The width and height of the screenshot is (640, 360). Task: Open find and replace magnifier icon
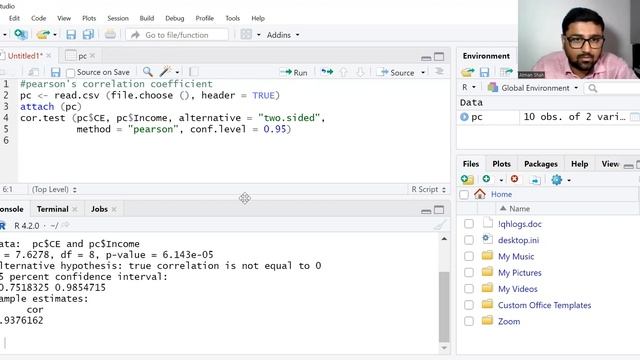pos(148,72)
